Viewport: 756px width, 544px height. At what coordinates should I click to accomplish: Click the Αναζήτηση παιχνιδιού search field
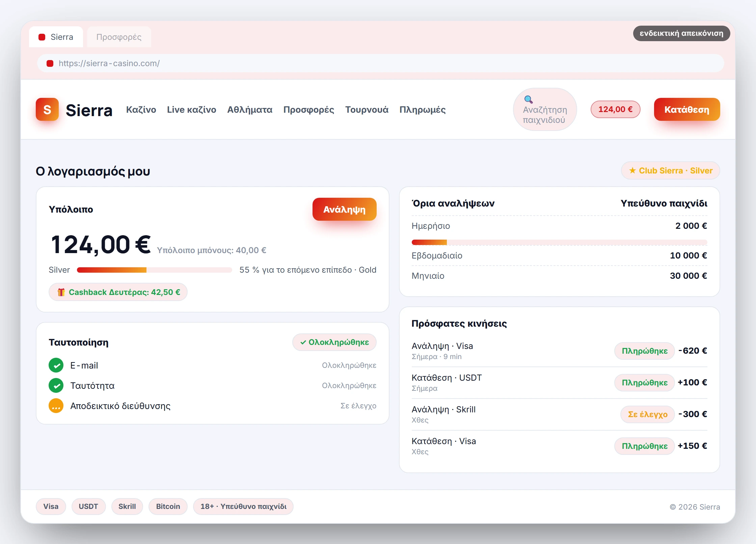click(x=545, y=109)
